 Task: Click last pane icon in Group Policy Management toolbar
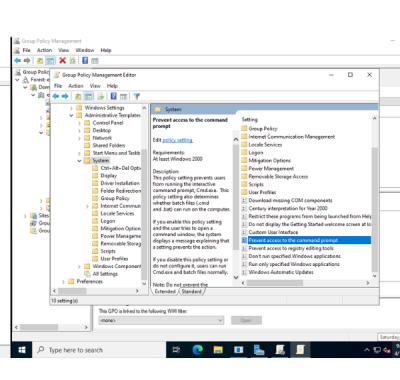click(x=95, y=60)
